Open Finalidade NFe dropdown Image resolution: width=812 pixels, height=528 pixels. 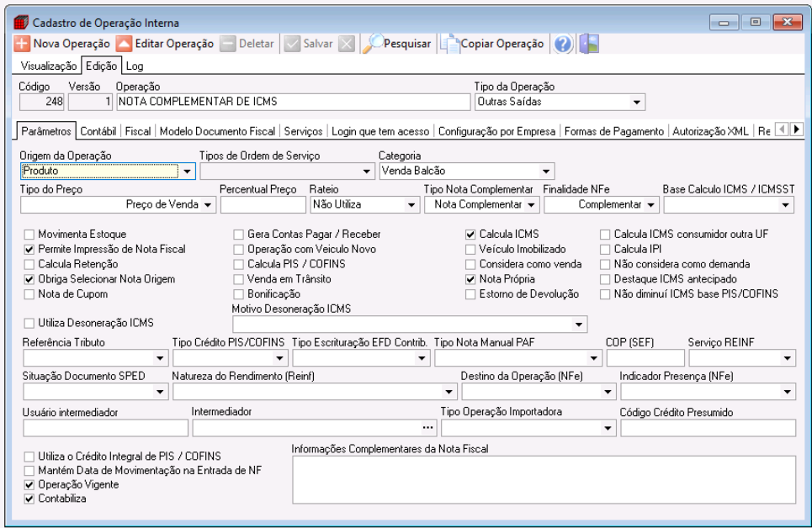651,205
